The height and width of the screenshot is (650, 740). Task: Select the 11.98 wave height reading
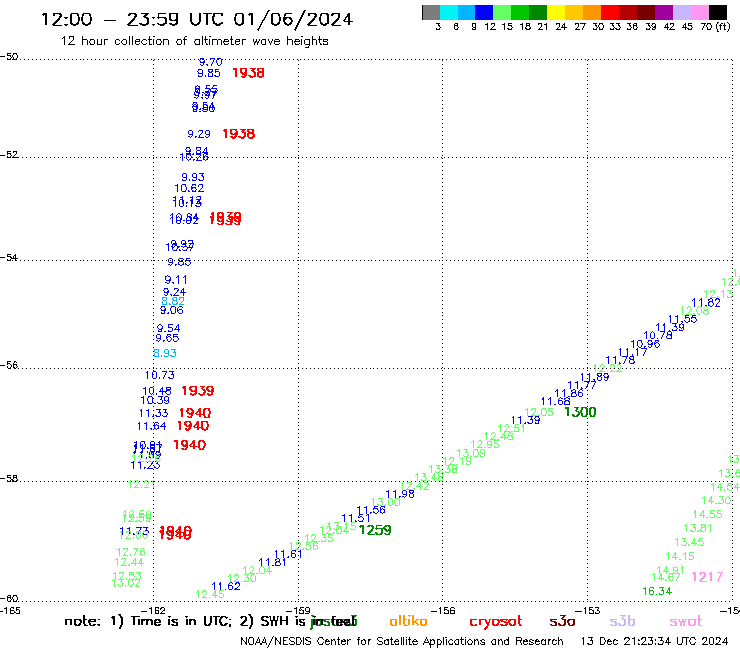[400, 494]
